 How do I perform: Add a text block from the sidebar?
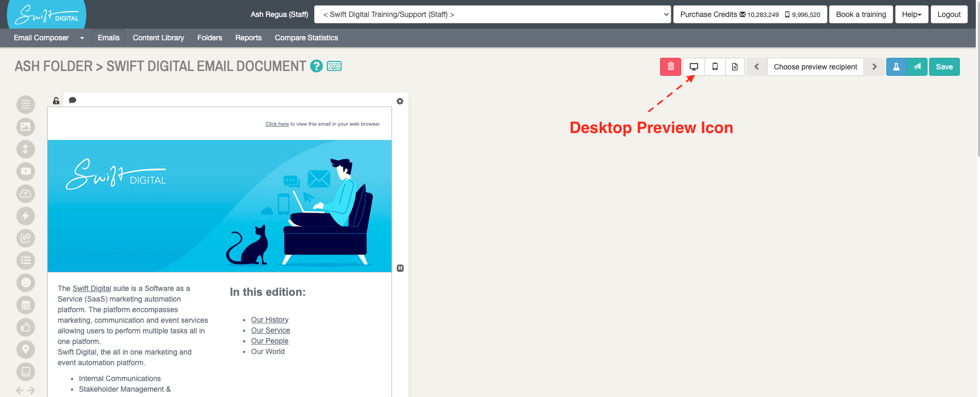pos(25,104)
